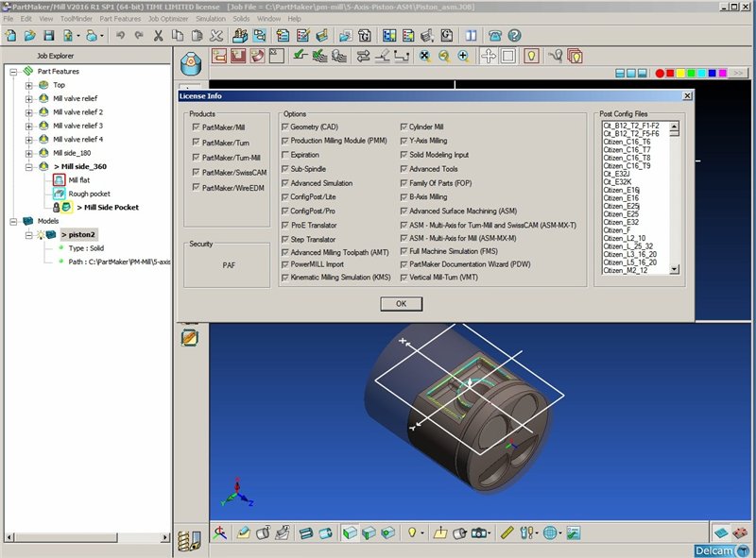Toggle the PartMaker/WireEDM checkbox
Viewport: 756px width, 558px height.
196,188
